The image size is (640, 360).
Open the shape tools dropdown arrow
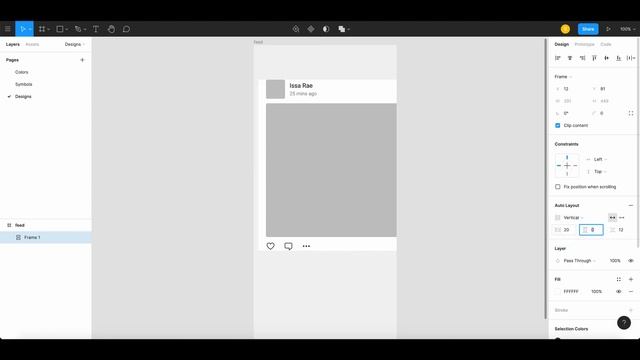pos(67,29)
